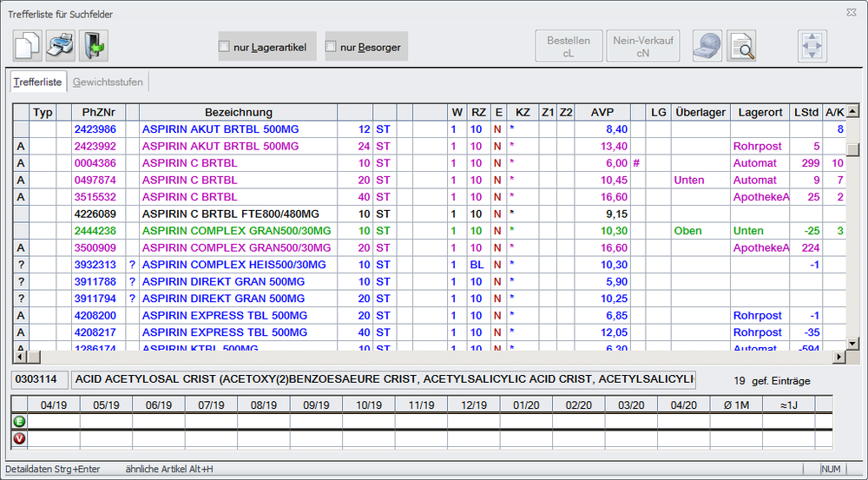Open the document magnifier search icon
Screen dimensions: 868x480
741,45
